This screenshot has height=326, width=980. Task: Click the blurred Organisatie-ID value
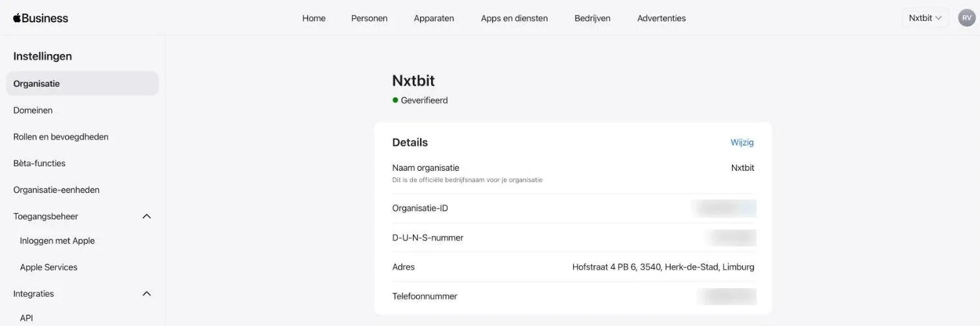[725, 209]
